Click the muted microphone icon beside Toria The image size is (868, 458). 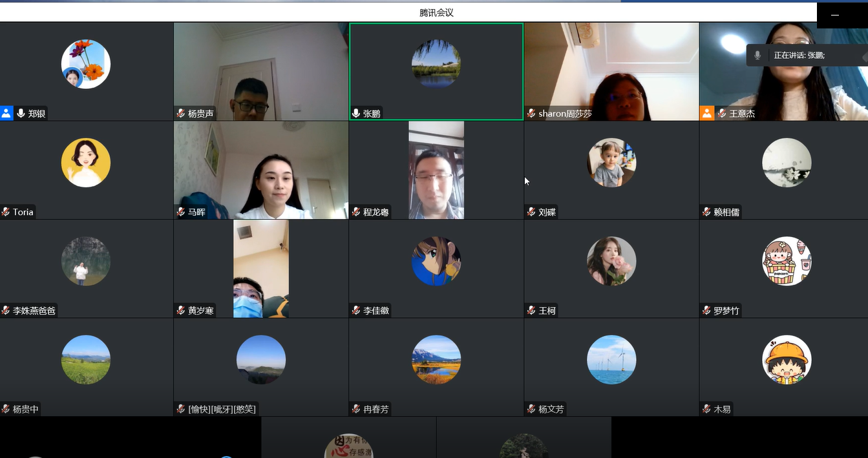point(6,212)
